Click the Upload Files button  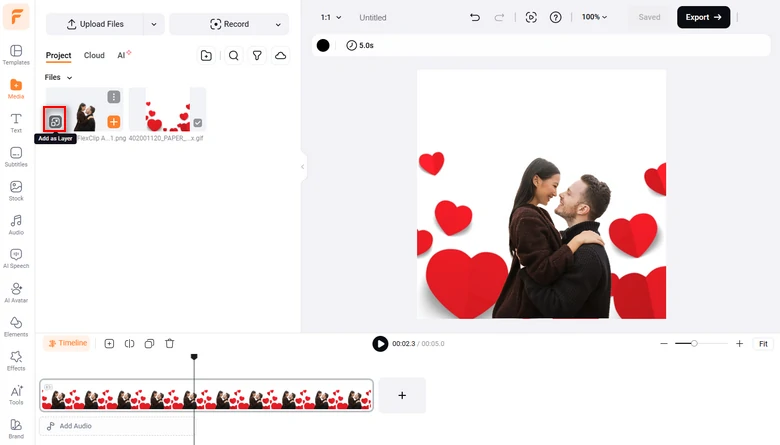coord(95,24)
